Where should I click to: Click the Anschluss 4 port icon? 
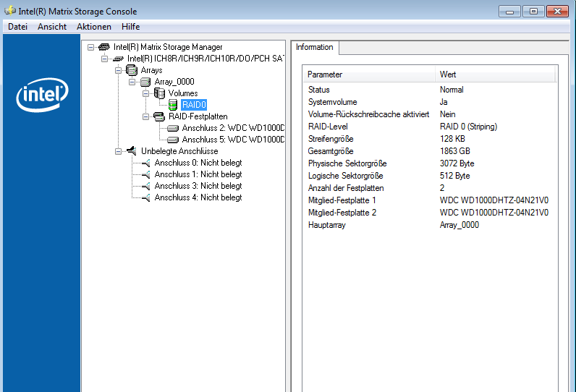[146, 198]
